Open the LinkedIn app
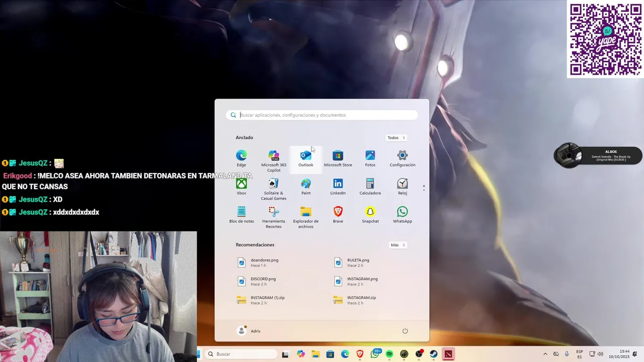Screen dimensions: 644x362 [x=338, y=187]
